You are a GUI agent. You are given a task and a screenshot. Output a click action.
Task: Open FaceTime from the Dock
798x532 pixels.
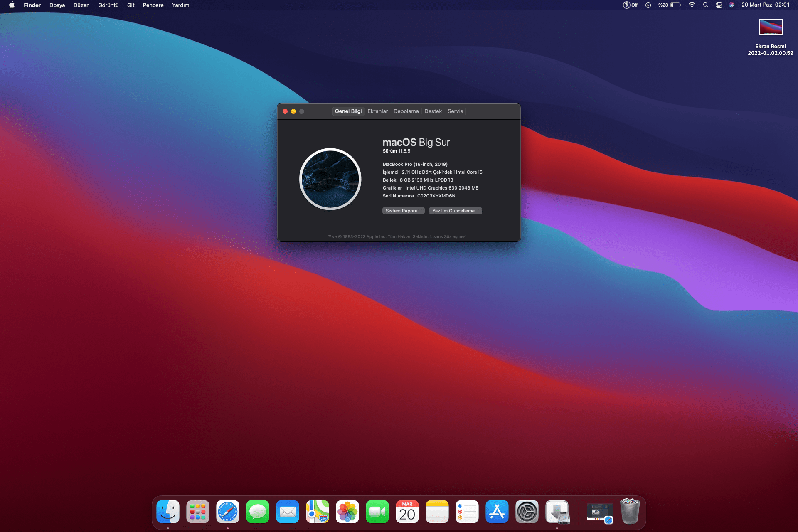click(x=377, y=512)
